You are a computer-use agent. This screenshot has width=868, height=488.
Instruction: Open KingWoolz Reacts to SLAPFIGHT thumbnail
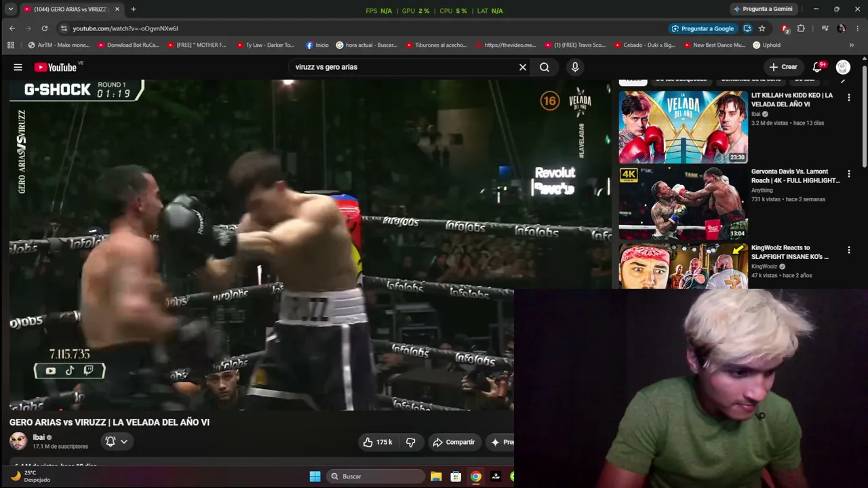683,266
